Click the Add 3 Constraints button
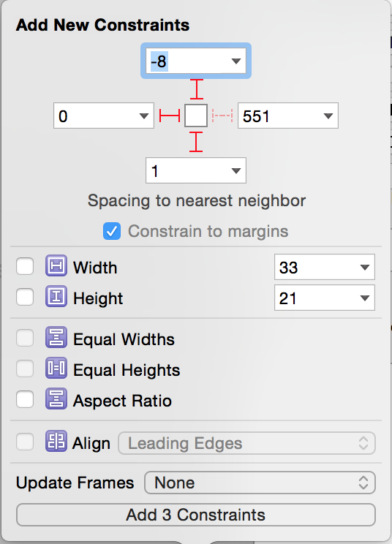The image size is (392, 544). [x=196, y=515]
